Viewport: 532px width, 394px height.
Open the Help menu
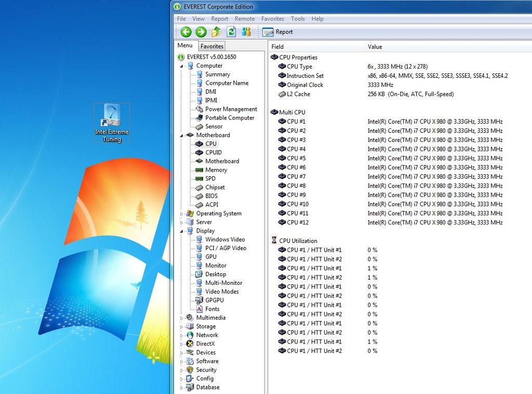point(317,19)
